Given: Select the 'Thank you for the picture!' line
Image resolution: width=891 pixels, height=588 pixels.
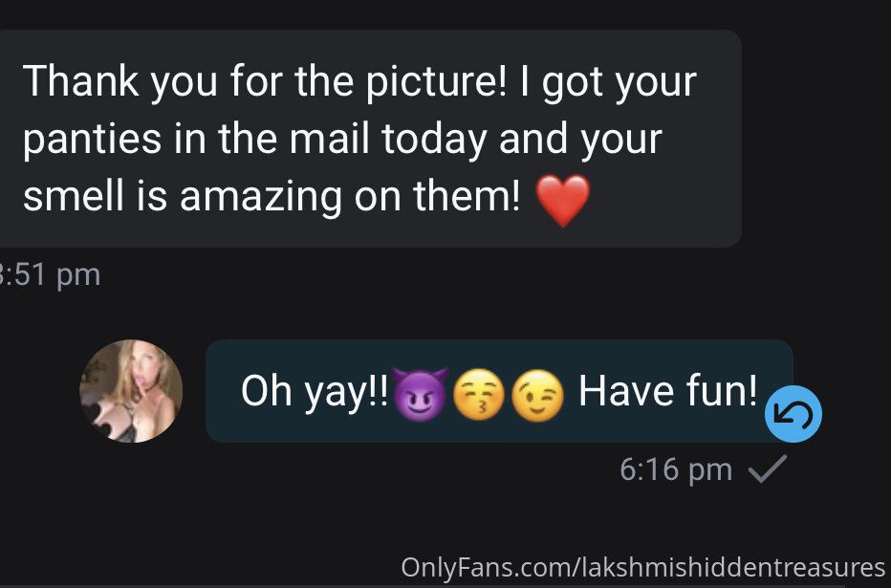Looking at the screenshot, I should coord(264,82).
